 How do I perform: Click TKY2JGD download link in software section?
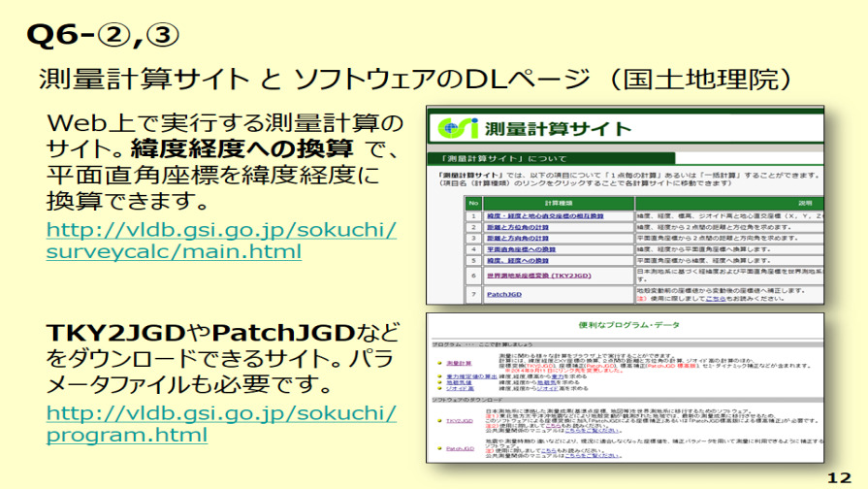(x=458, y=422)
